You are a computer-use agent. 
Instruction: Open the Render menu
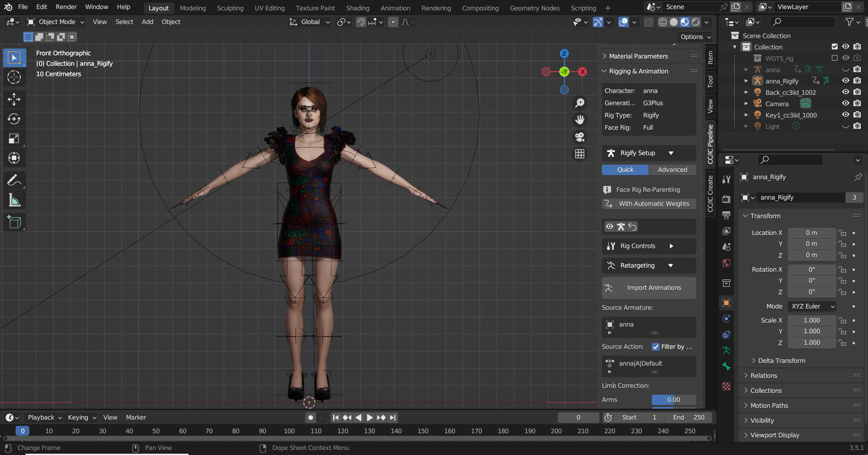[66, 7]
